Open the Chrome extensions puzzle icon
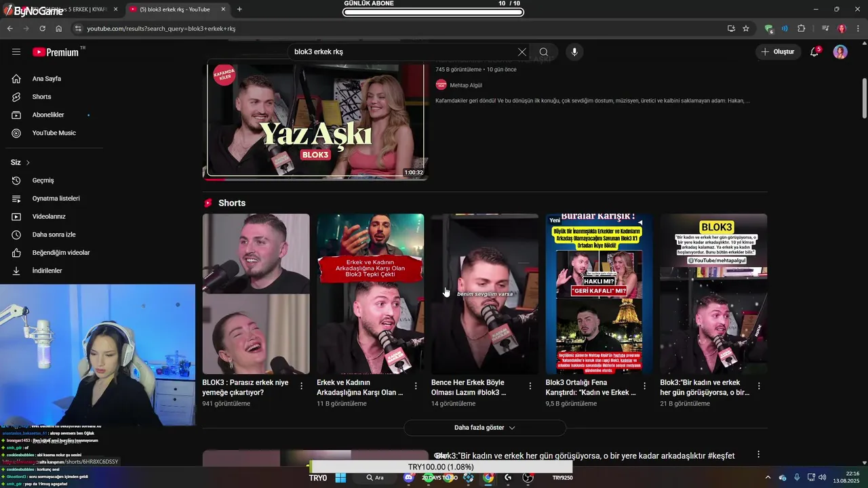Screen dimensions: 868x488 pos(802,28)
